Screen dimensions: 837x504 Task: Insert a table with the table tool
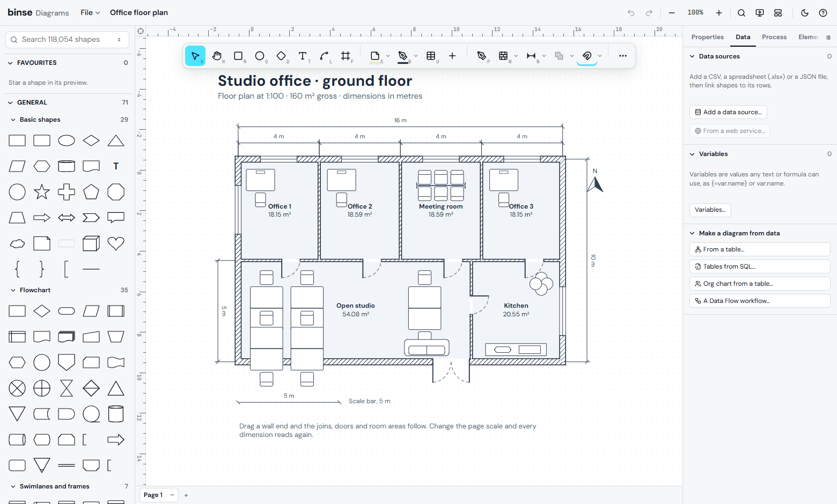pos(431,56)
